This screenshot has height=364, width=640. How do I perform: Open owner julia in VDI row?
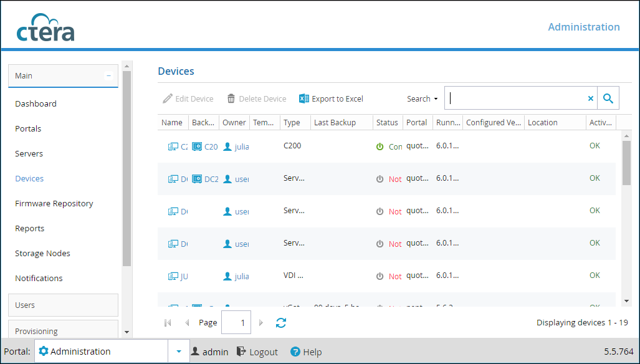(x=242, y=276)
